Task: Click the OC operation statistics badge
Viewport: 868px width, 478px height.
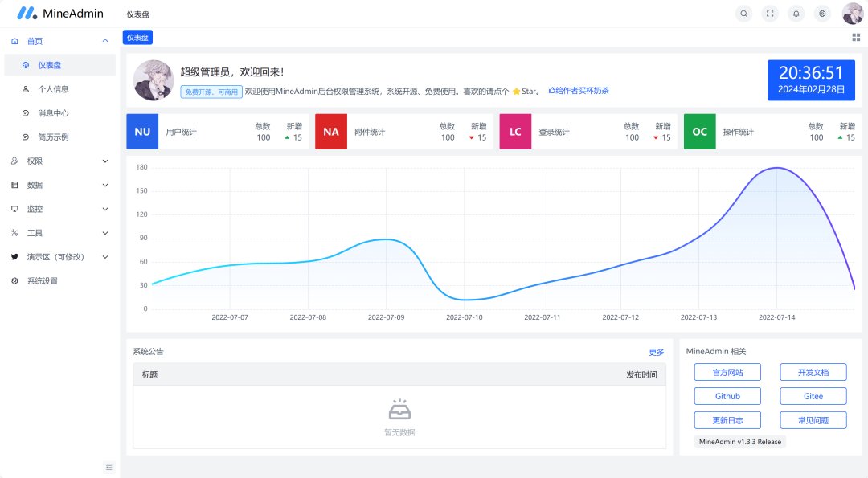Action: tap(699, 132)
